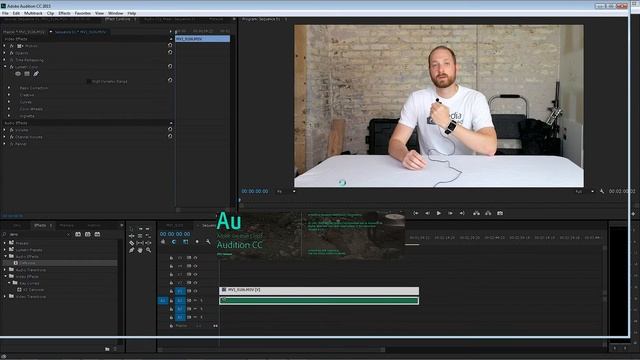Toggle the A1 source patch button

[x=162, y=300]
